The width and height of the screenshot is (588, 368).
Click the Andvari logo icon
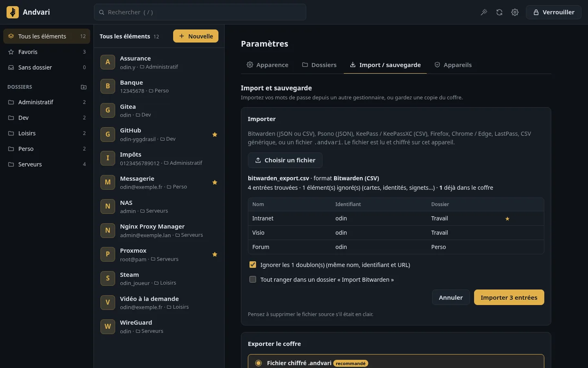coord(13,12)
